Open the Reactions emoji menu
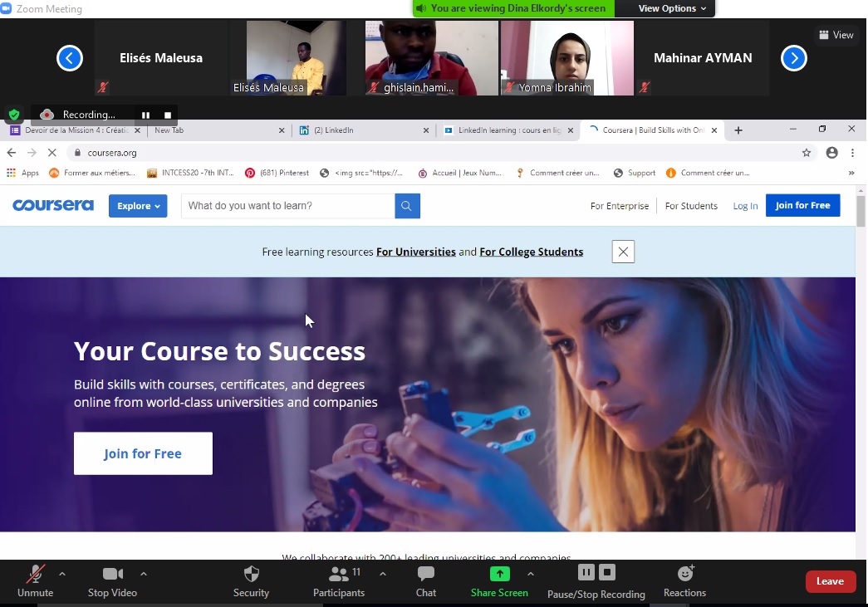 tap(685, 574)
